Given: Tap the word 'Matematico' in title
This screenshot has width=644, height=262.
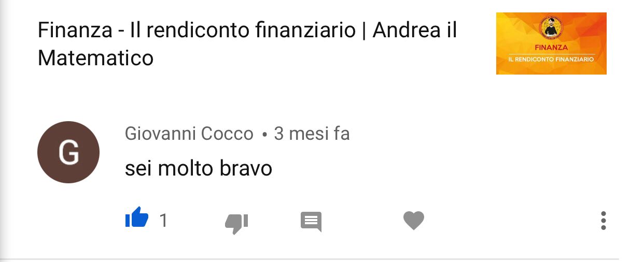Looking at the screenshot, I should coord(96,58).
